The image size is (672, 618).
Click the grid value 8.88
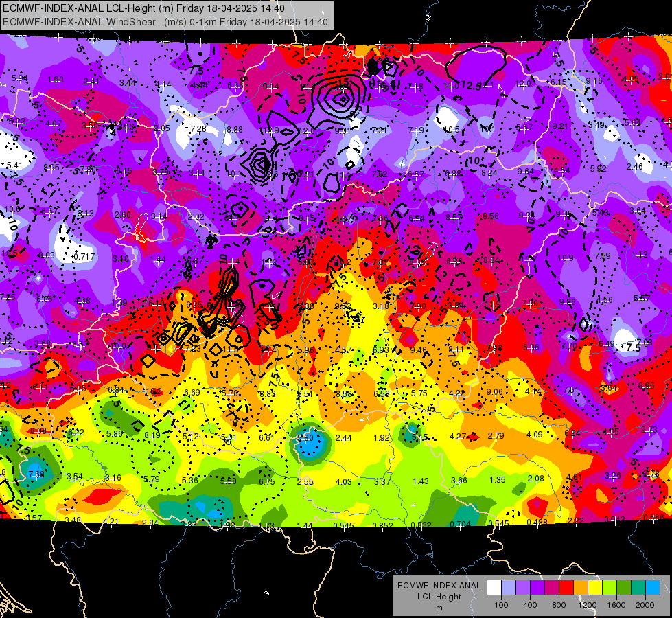235,130
